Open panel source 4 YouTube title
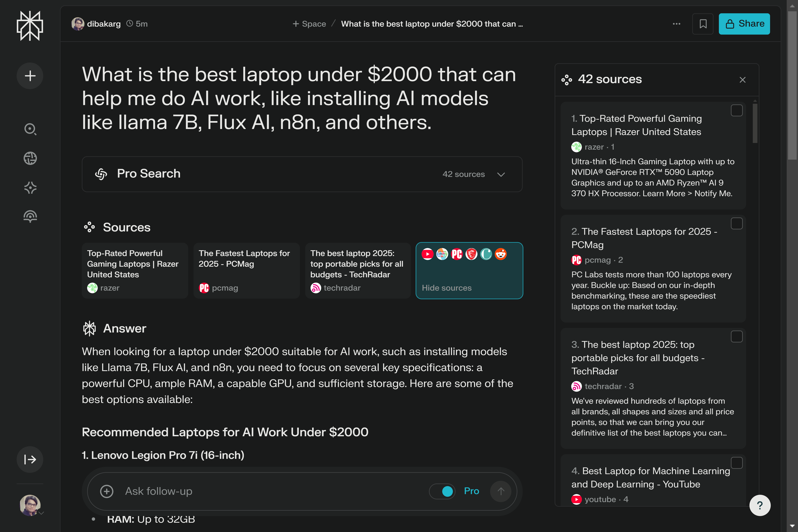The width and height of the screenshot is (798, 532). (x=650, y=477)
